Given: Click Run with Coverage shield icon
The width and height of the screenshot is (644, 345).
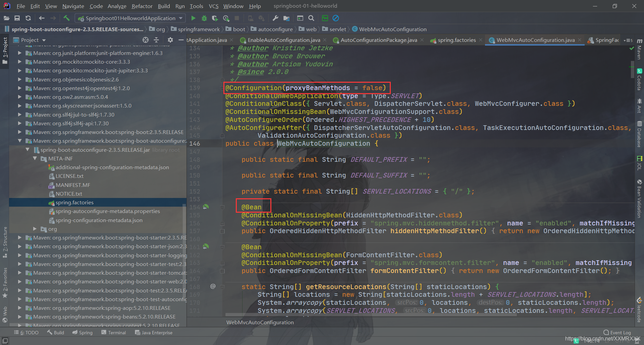Looking at the screenshot, I should pyautogui.click(x=215, y=18).
